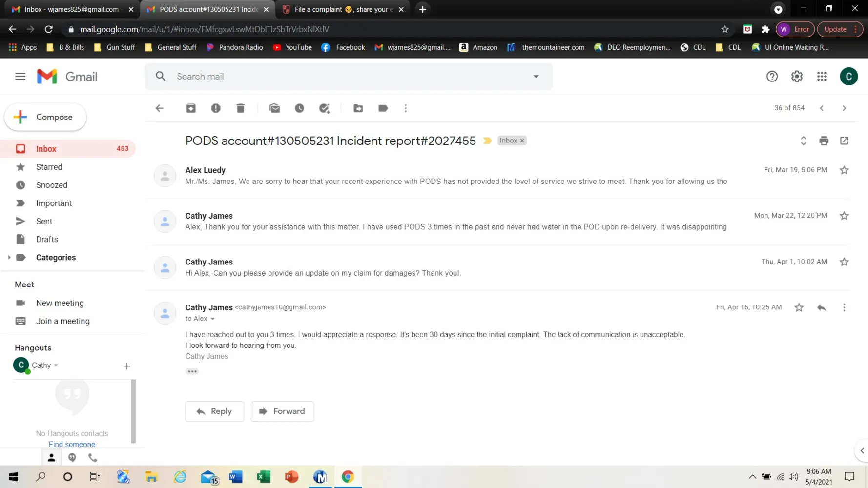Image resolution: width=868 pixels, height=488 pixels.
Task: Star the Fri, Apr 16 message
Action: (x=799, y=307)
